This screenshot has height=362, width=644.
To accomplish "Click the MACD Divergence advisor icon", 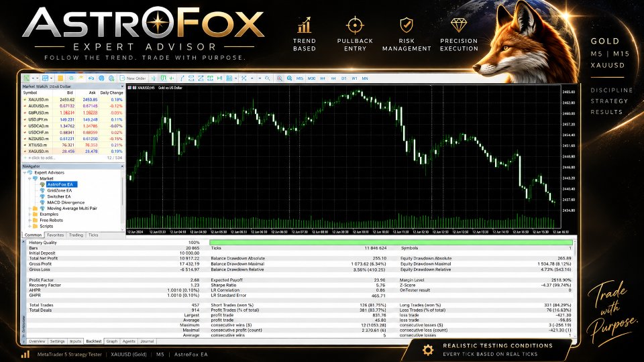I will [x=42, y=202].
